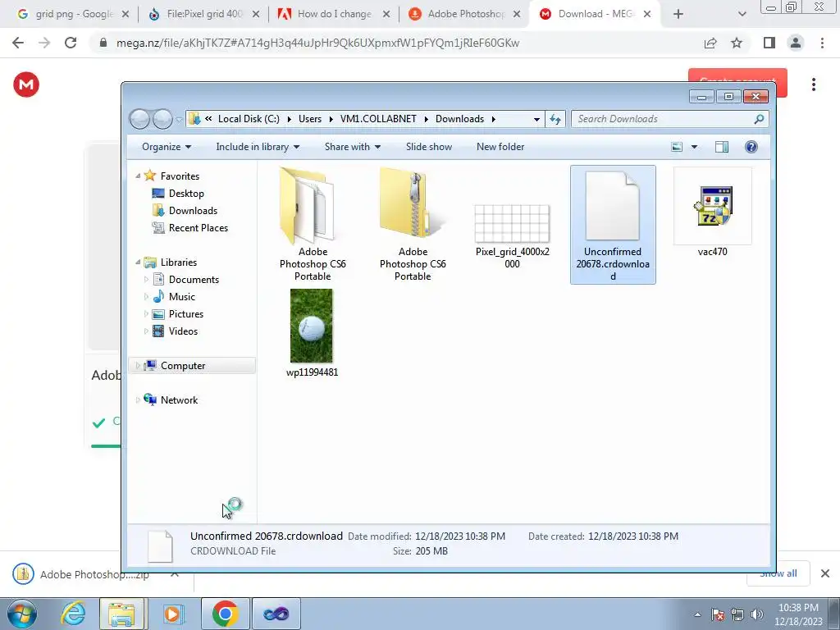Select the wp11994481 golf ball image

coord(312,333)
